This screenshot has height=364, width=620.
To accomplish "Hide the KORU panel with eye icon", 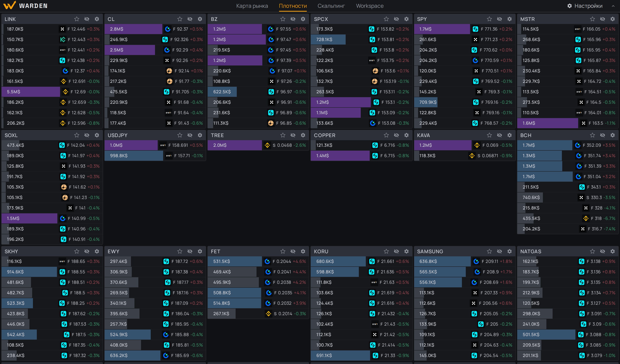I will click(396, 251).
